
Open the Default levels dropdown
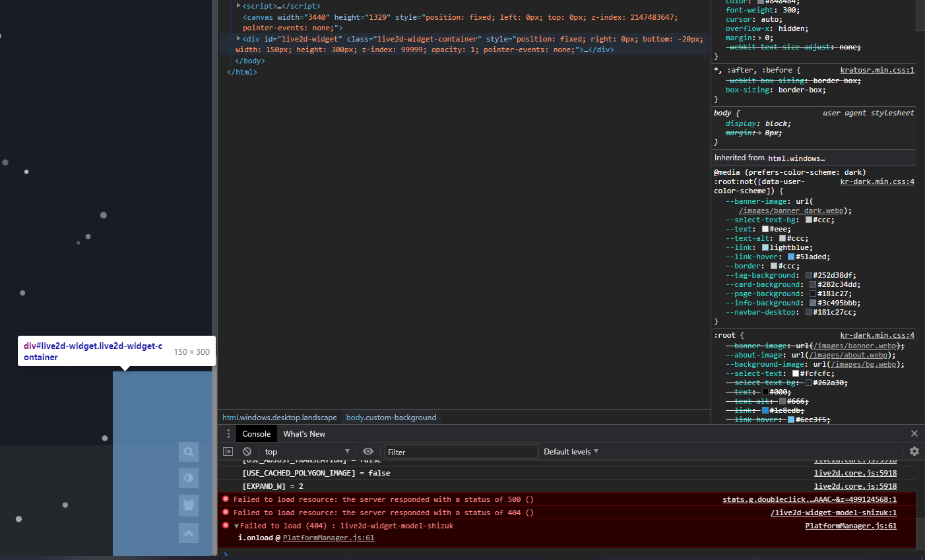point(569,451)
